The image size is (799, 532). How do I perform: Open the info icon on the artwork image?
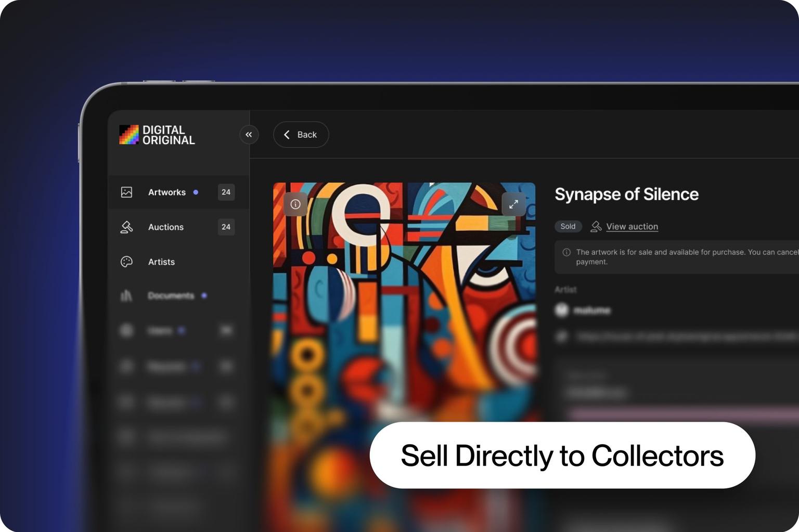click(x=295, y=204)
